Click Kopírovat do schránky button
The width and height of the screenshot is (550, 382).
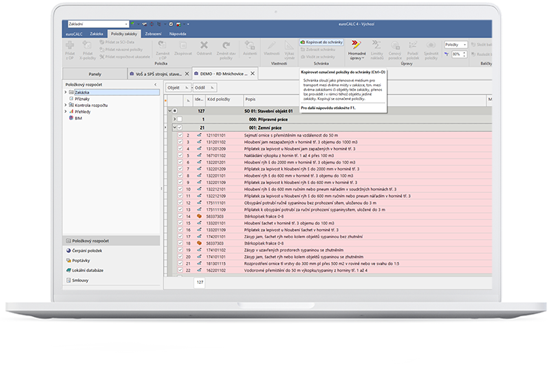321,42
